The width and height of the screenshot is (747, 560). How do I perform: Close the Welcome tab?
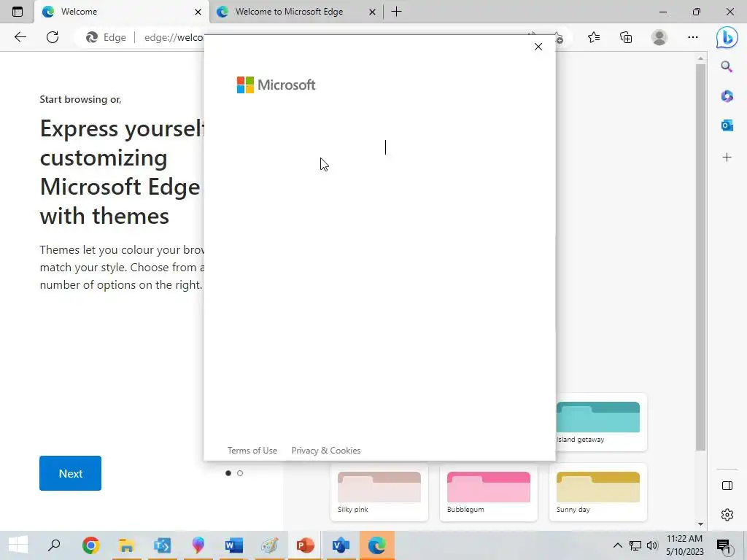coord(198,12)
